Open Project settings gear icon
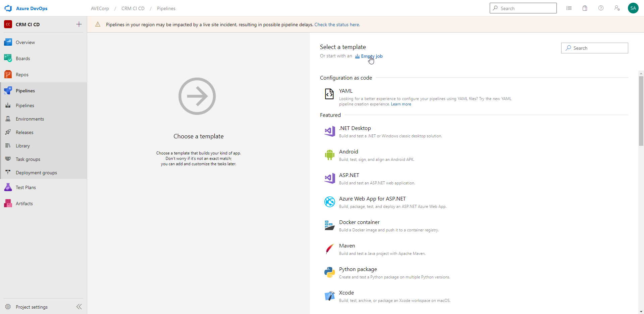This screenshot has height=314, width=644. pos(8,307)
